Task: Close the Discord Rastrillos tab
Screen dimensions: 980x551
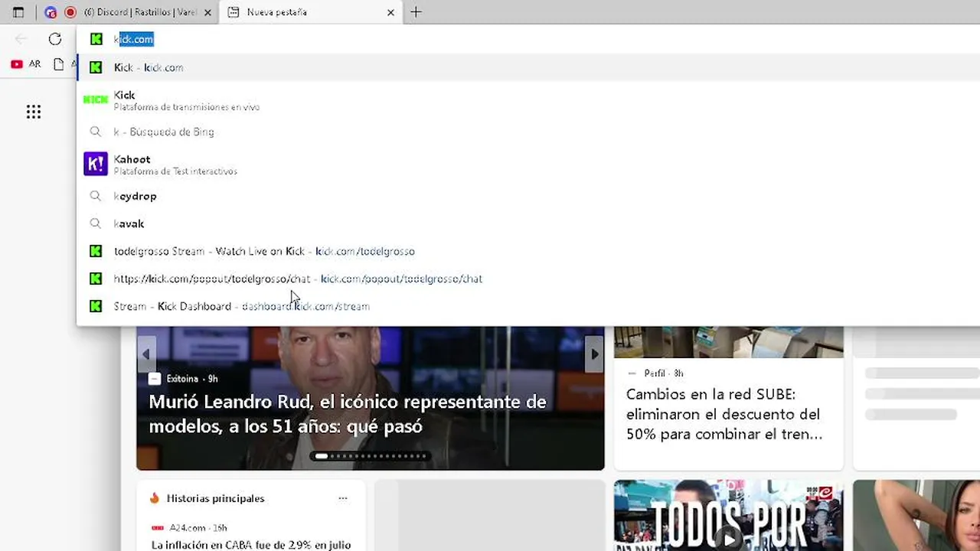Action: 209,12
